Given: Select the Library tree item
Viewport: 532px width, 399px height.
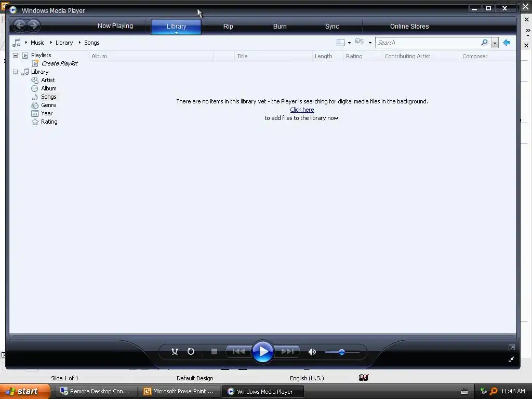Looking at the screenshot, I should pos(39,72).
